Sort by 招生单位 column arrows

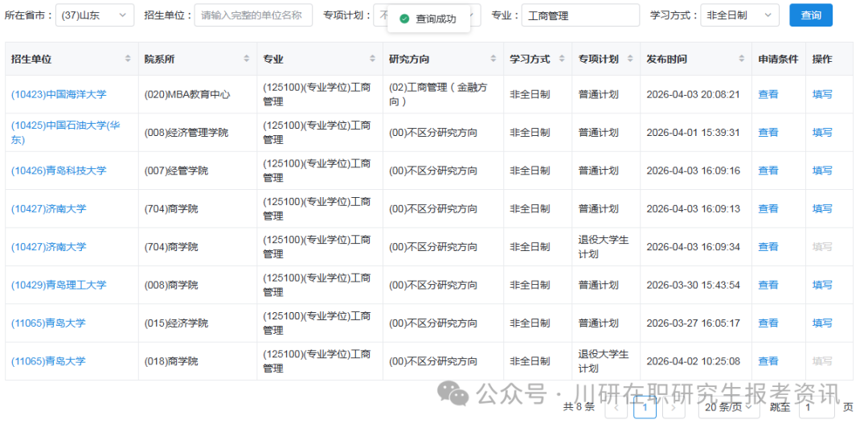128,59
